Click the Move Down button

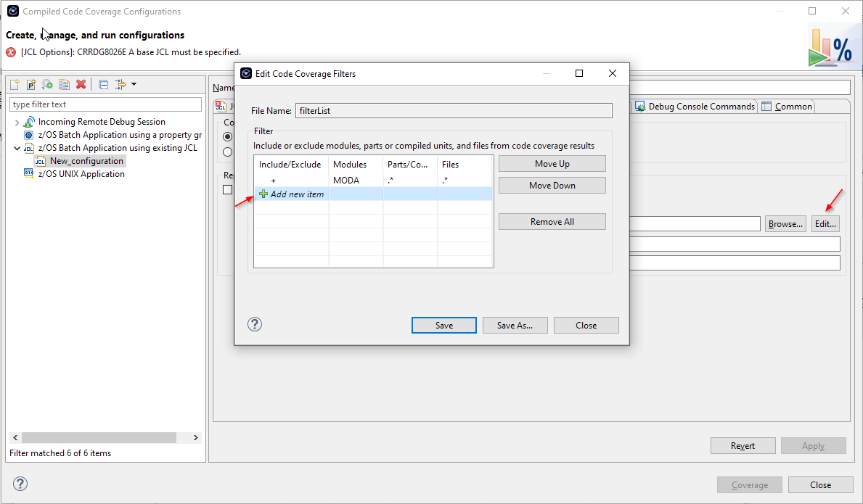[552, 185]
